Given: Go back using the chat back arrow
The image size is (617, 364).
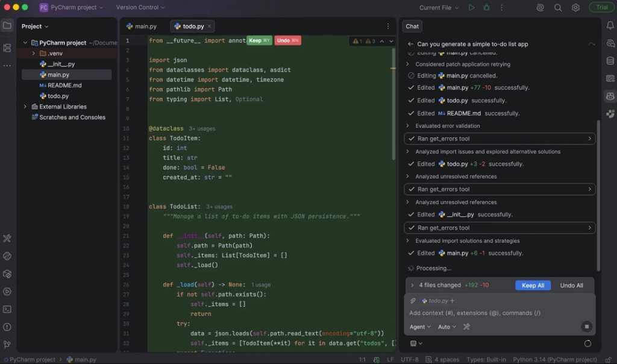Looking at the screenshot, I should coord(410,44).
